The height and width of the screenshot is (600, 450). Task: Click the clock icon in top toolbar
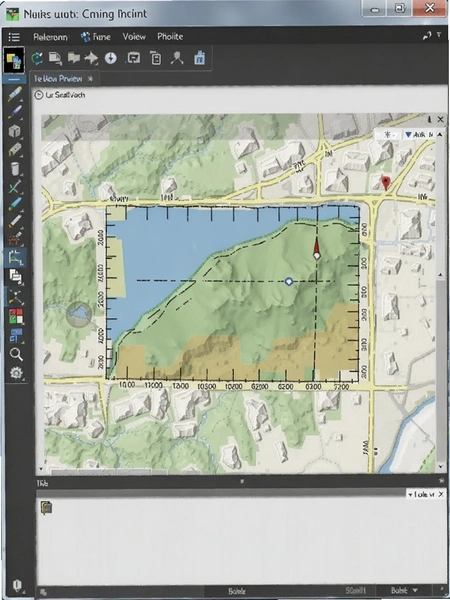111,58
